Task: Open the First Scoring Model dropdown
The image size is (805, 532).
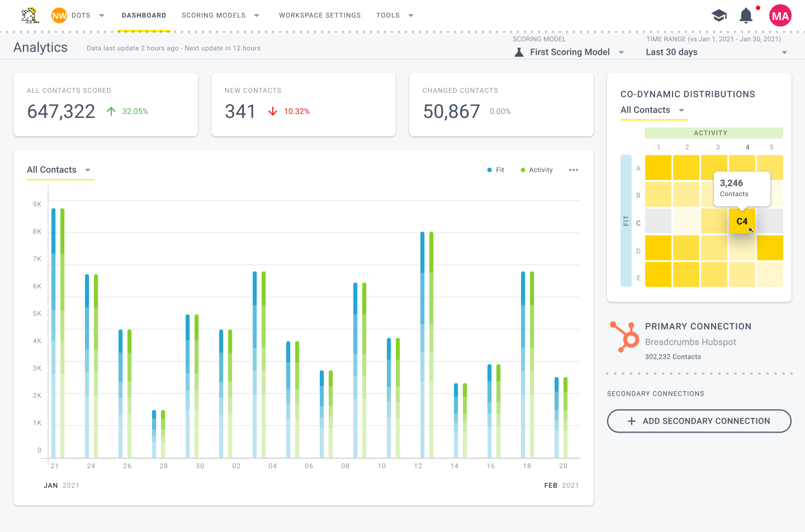Action: (x=569, y=52)
